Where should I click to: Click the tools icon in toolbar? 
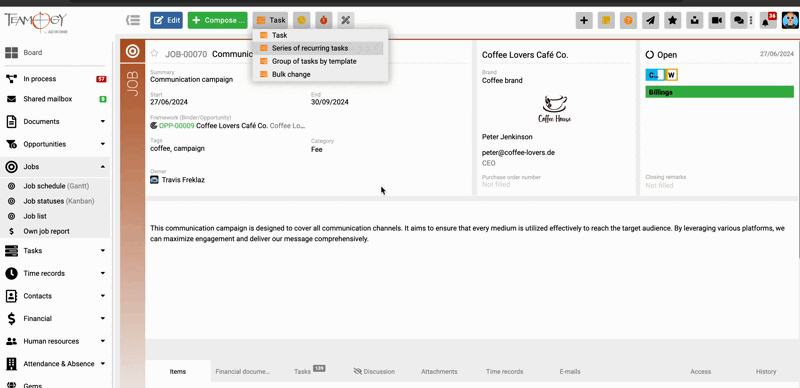[x=345, y=20]
